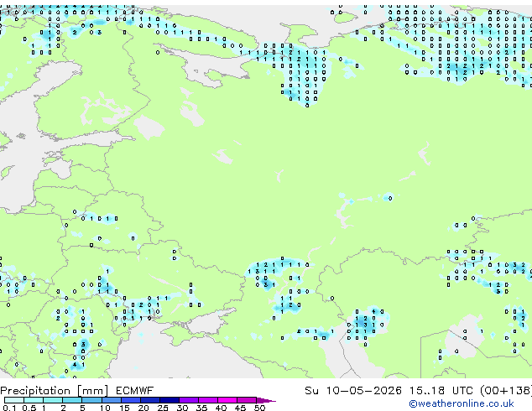Select the 5–10 mm legend color box

[92, 400]
